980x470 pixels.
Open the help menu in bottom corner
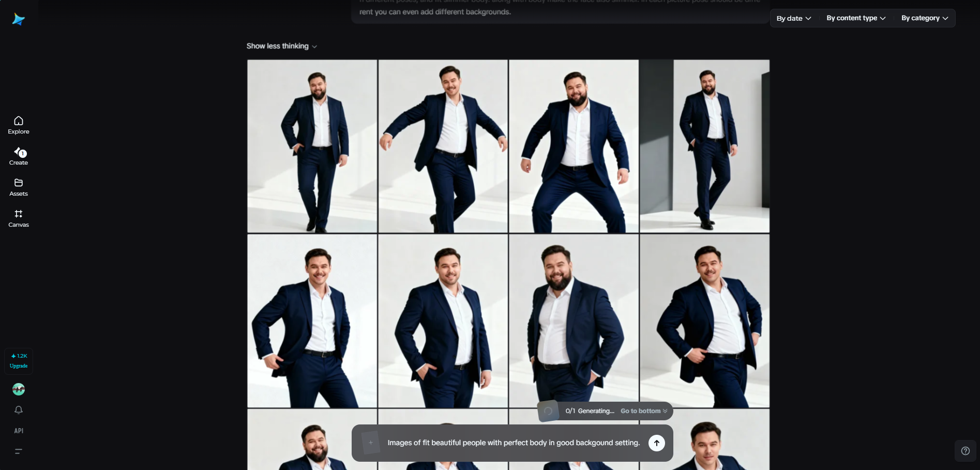964,450
